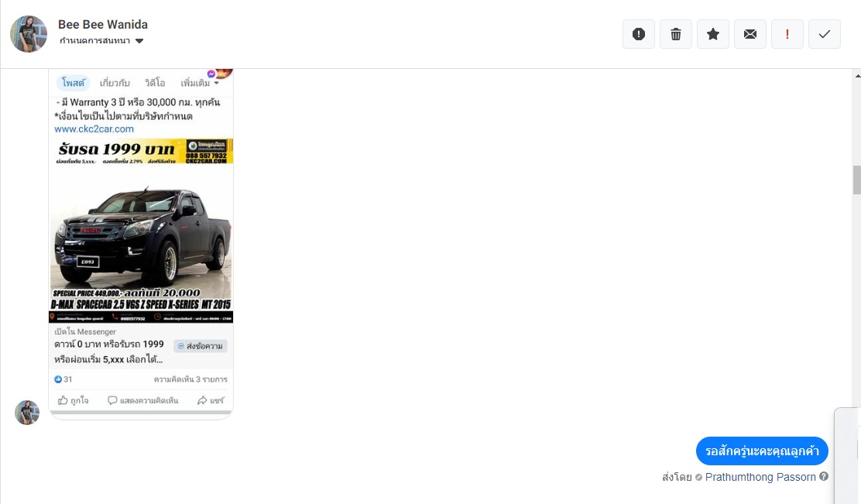Screen dimensions: 861x504
Task: Click the 31 likes reaction count
Action: tap(63, 379)
